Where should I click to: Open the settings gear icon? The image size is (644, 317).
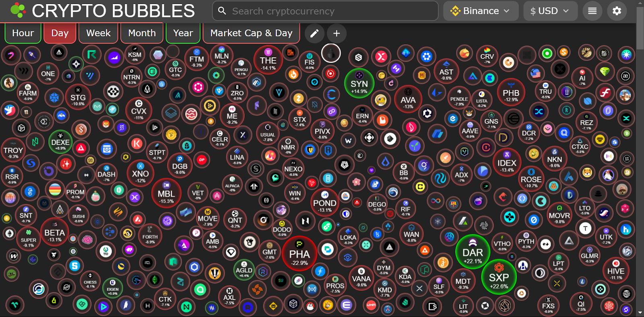[617, 11]
